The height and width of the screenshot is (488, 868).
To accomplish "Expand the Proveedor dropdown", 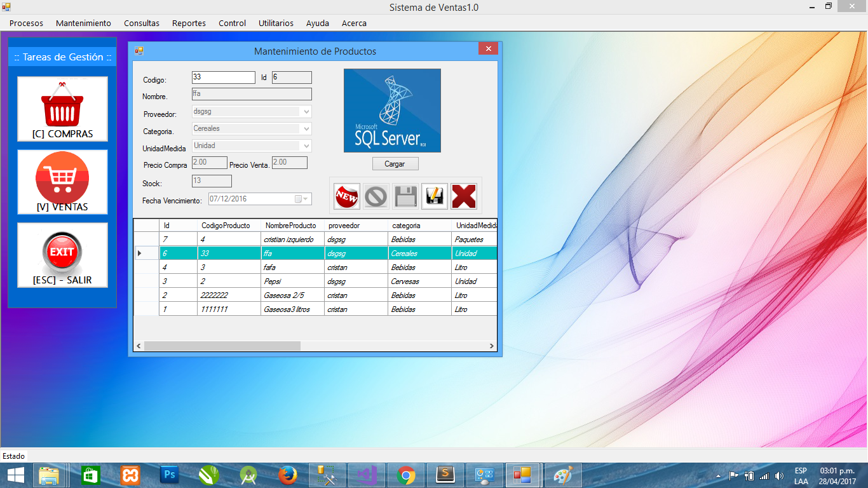I will [x=306, y=112].
